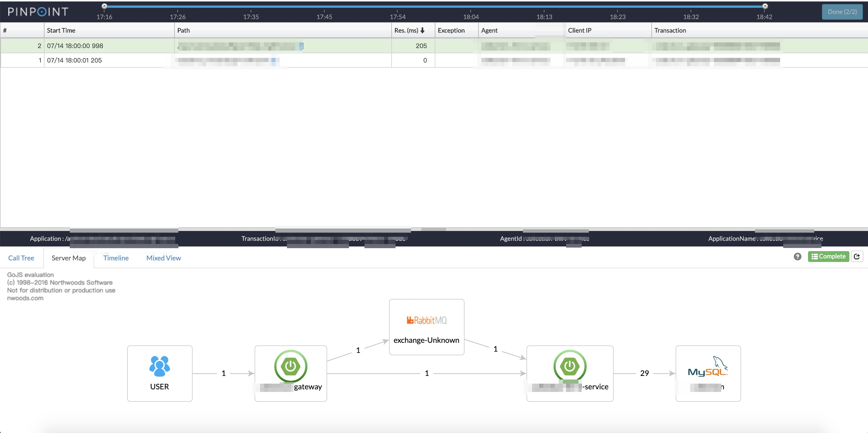Click the link count 29 to MySQL
The width and height of the screenshot is (868, 433).
[644, 373]
